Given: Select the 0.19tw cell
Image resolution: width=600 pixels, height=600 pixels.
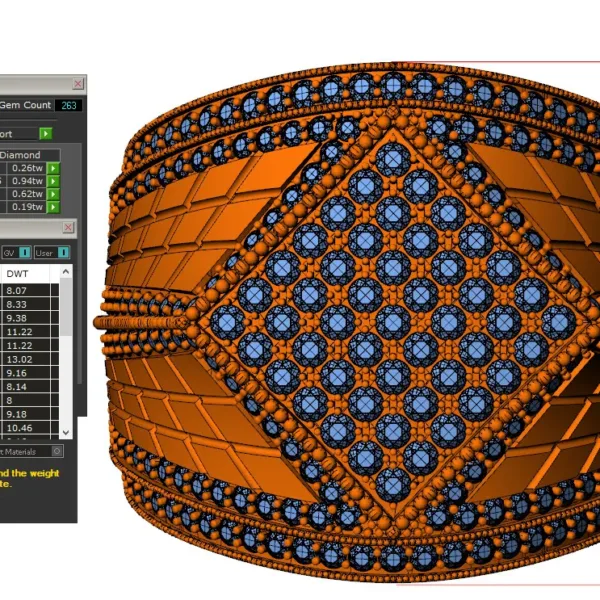Looking at the screenshot, I should point(27,207).
